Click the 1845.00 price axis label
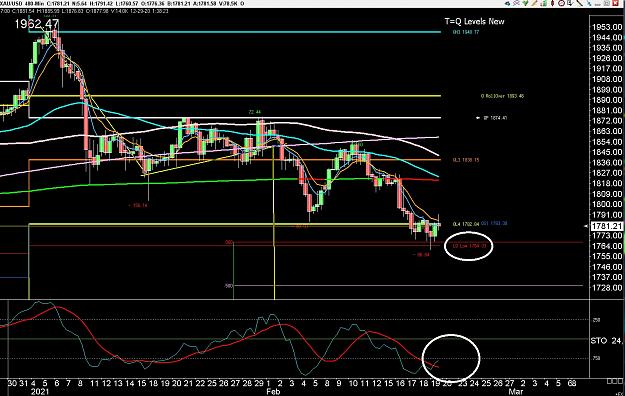 coord(607,152)
